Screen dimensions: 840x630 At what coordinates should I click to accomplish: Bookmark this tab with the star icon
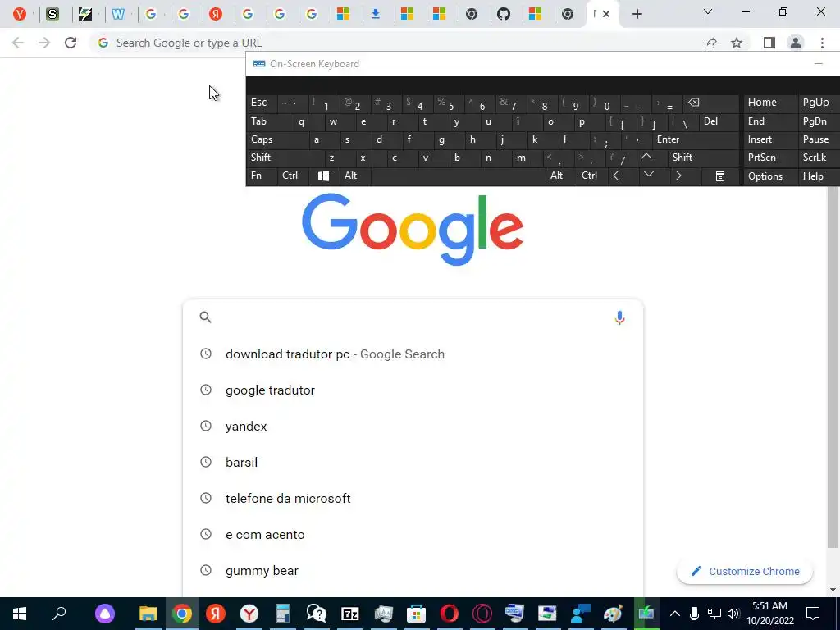737,43
